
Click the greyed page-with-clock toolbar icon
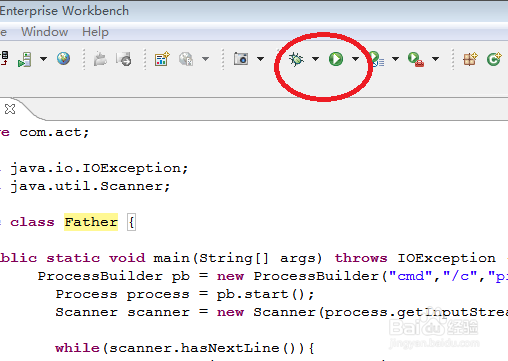[x=123, y=59]
